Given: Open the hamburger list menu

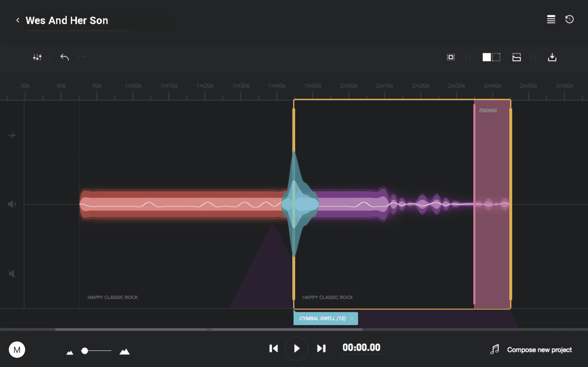Looking at the screenshot, I should tap(551, 19).
